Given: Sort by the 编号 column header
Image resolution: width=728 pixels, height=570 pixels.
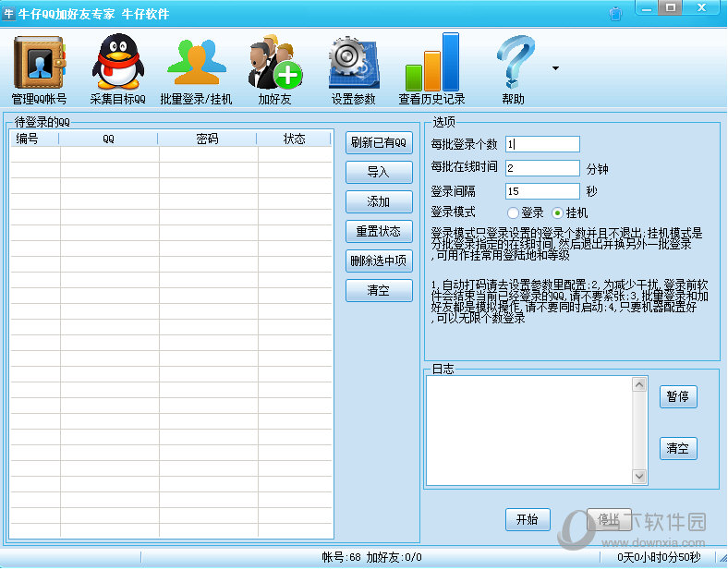Looking at the screenshot, I should [x=35, y=139].
